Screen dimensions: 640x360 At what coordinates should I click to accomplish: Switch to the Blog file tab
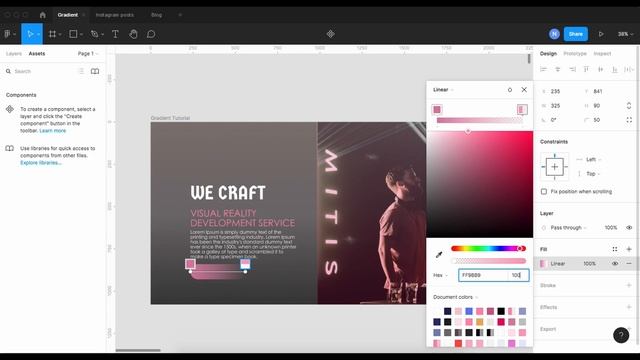156,15
